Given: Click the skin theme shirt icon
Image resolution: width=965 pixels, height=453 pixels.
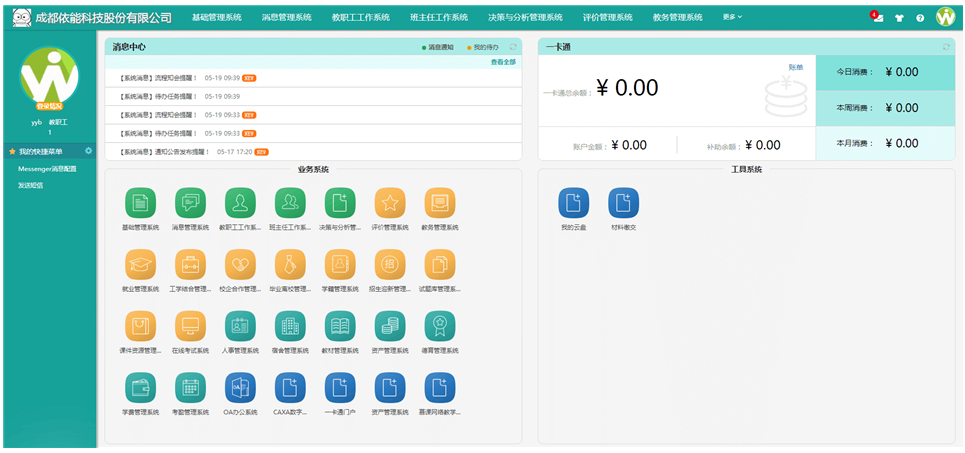Looking at the screenshot, I should pyautogui.click(x=899, y=18).
